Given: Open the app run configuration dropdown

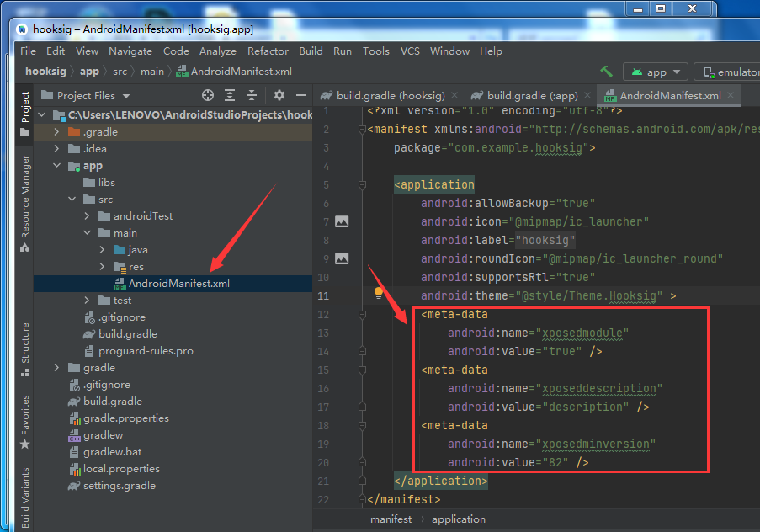Looking at the screenshot, I should coord(656,72).
